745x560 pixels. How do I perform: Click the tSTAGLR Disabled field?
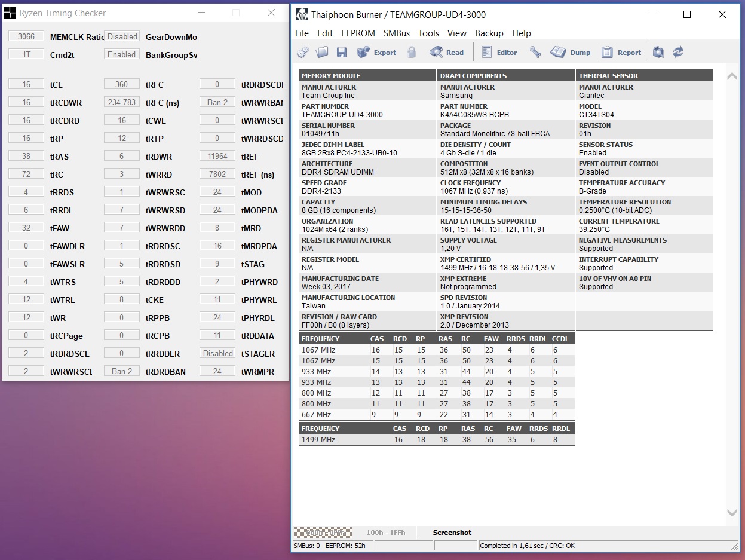217,353
